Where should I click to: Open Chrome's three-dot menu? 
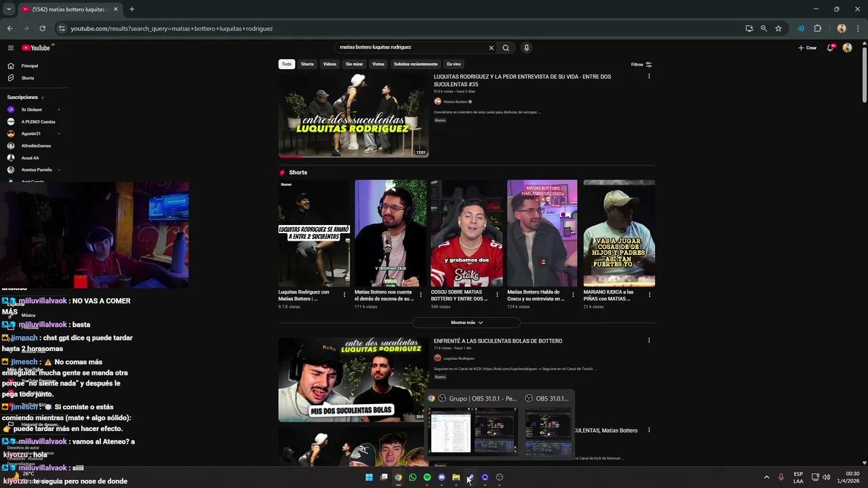(x=858, y=28)
